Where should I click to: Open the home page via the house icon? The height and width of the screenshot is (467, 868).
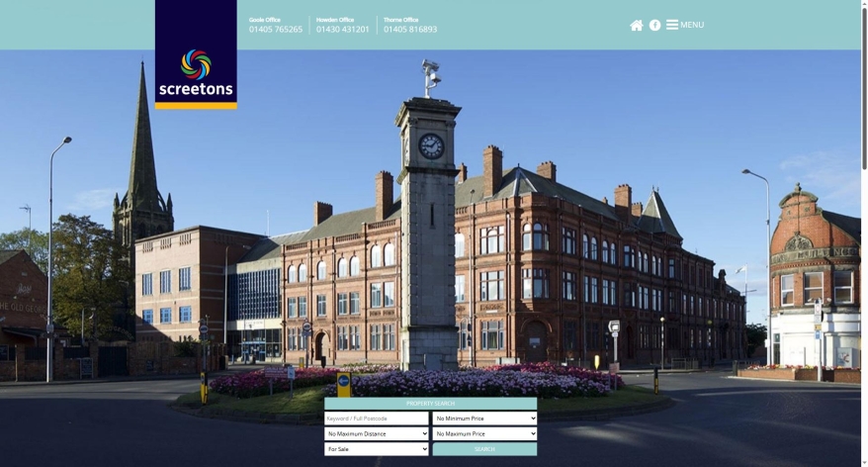(636, 25)
